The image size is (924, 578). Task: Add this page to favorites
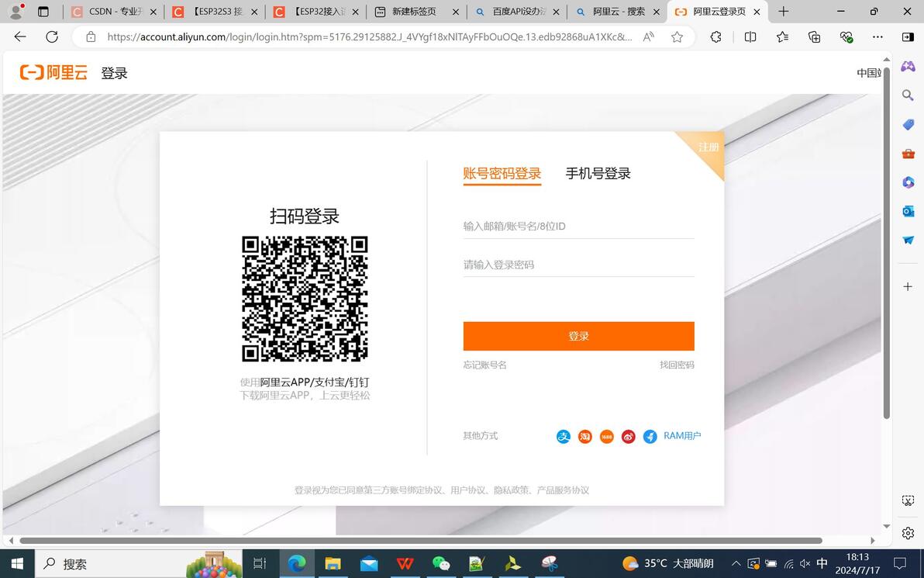click(677, 36)
